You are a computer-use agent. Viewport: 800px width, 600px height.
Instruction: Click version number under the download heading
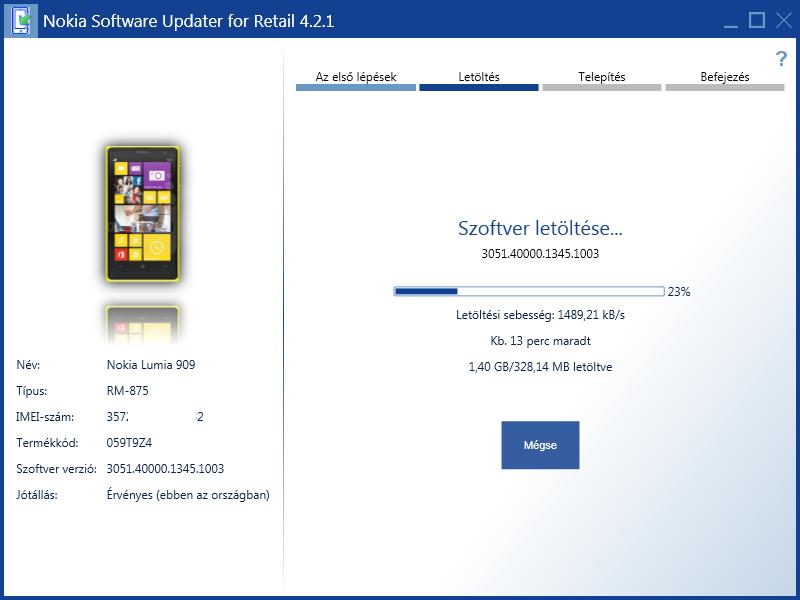[540, 254]
